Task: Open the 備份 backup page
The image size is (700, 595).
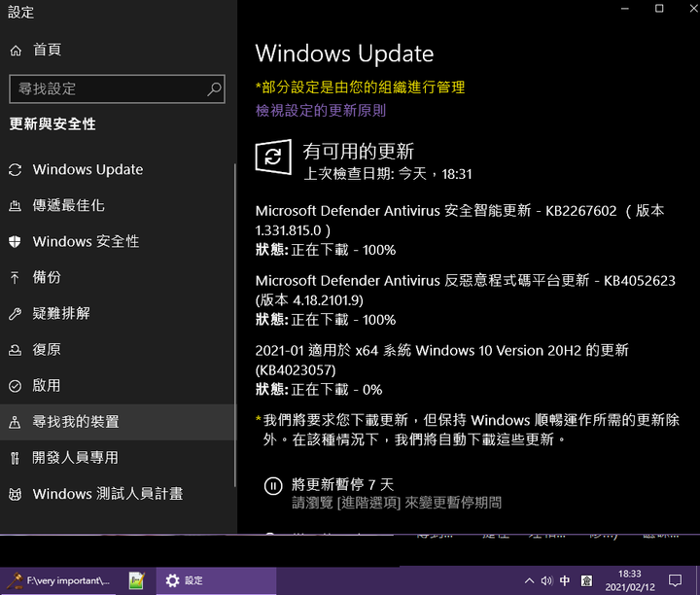Action: tap(47, 277)
